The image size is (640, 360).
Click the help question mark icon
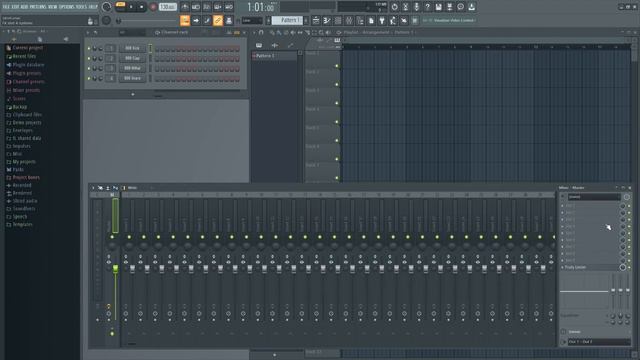coord(427,7)
